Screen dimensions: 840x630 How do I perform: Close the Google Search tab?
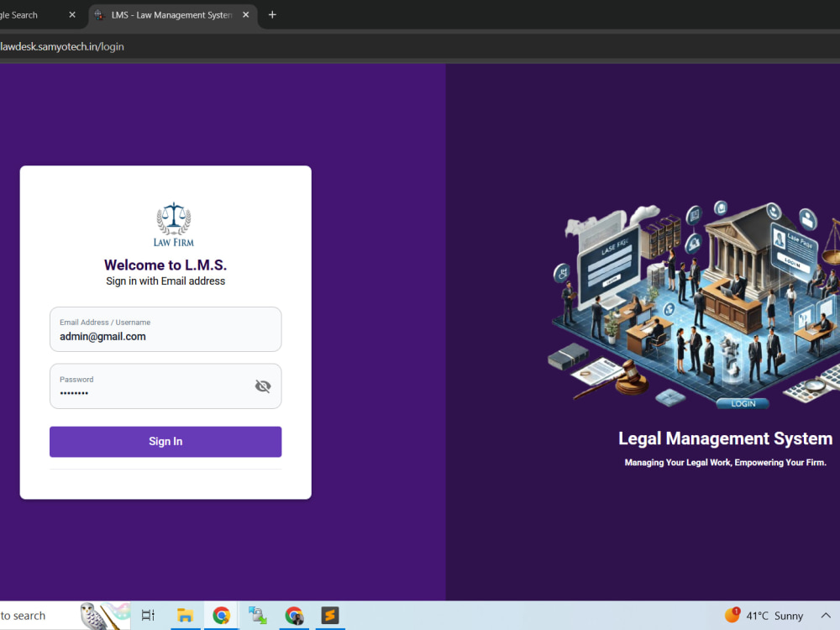pyautogui.click(x=72, y=15)
